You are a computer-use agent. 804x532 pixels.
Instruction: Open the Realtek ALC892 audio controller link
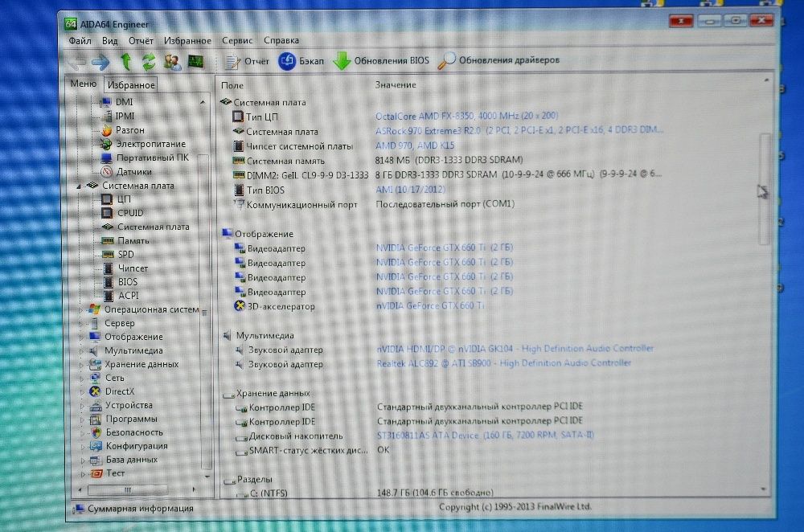point(503,363)
